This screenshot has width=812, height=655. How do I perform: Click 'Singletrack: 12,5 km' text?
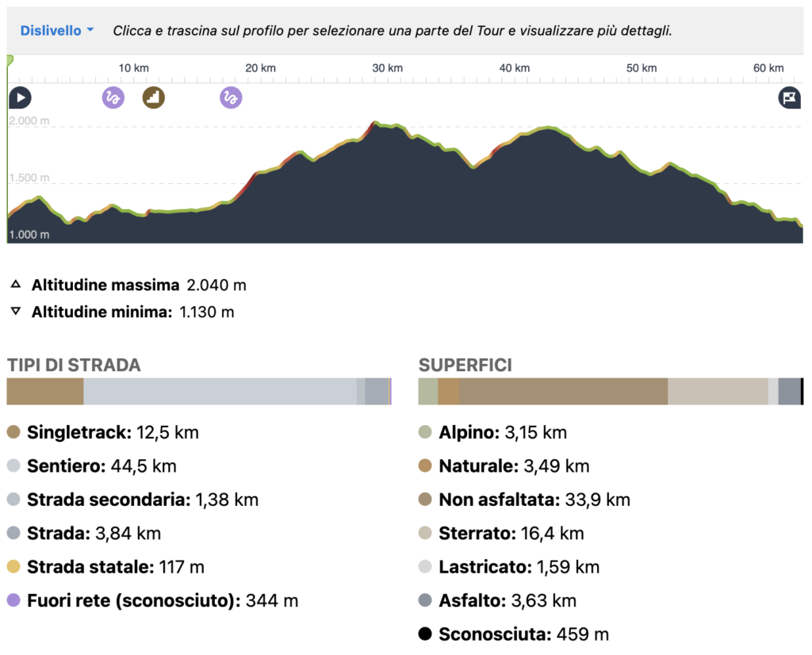click(113, 432)
